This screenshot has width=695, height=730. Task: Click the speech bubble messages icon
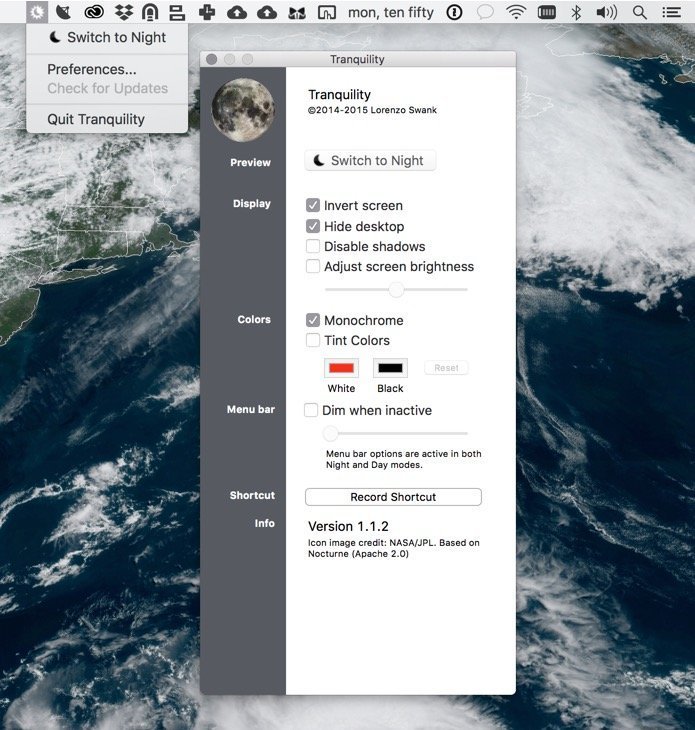coord(485,12)
